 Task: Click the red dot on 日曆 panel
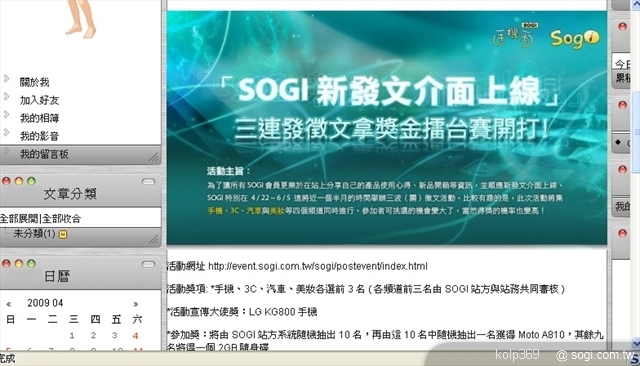6,264
